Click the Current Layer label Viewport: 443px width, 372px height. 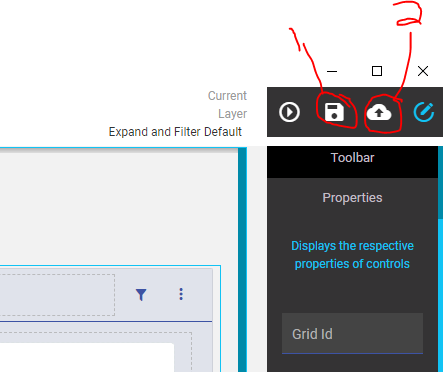tap(227, 105)
